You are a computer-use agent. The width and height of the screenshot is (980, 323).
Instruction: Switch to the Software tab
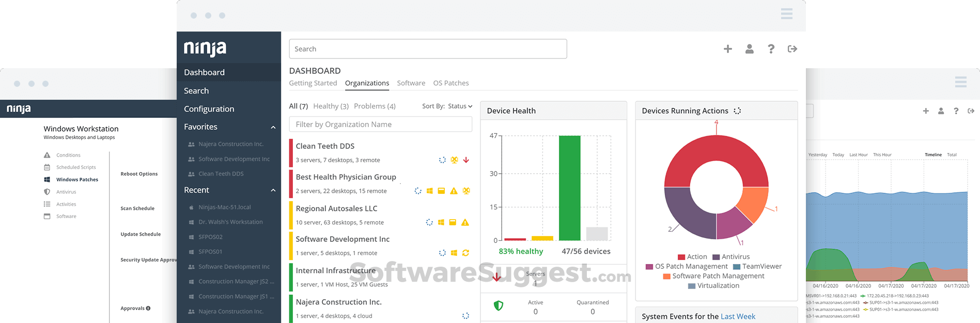(x=411, y=83)
